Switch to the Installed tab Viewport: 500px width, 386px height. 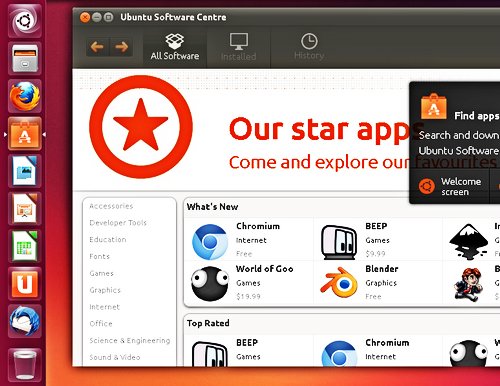point(239,47)
